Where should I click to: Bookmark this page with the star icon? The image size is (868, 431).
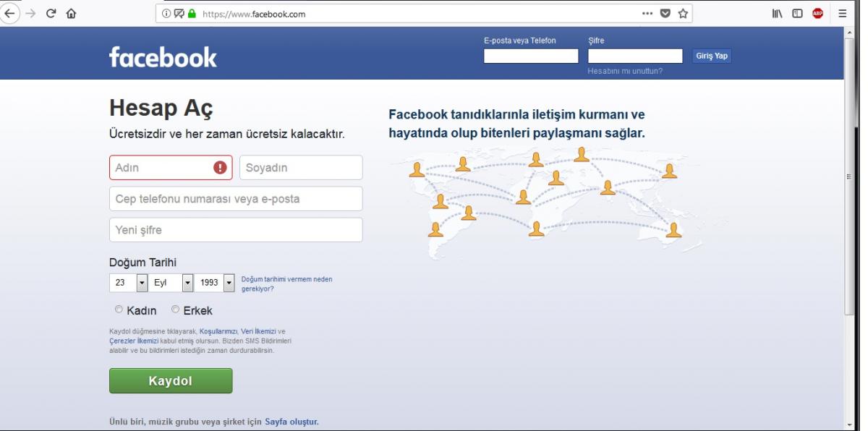click(x=683, y=13)
